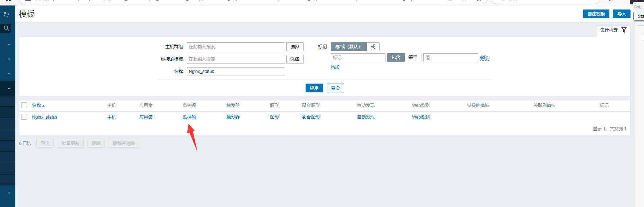This screenshot has height=207, width=644.
Task: Click the 删除并清除 button
Action: (124, 143)
